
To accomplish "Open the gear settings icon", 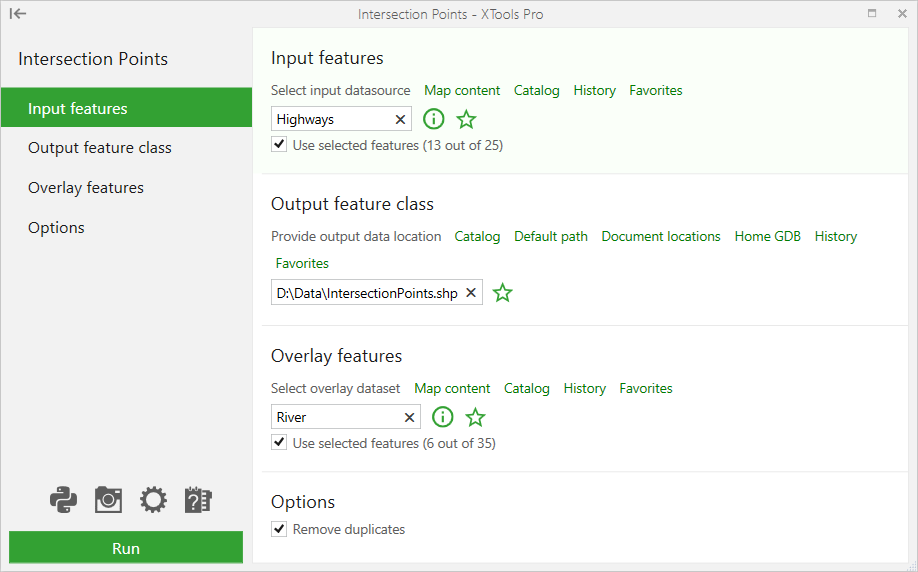I will (x=153, y=500).
